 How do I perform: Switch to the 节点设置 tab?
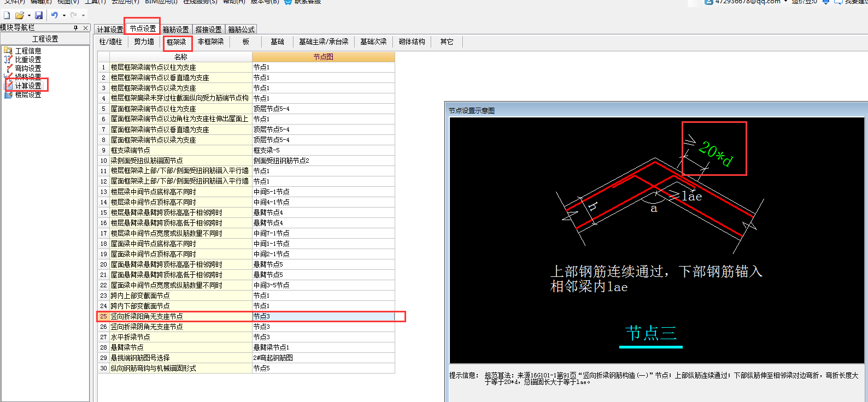[143, 28]
